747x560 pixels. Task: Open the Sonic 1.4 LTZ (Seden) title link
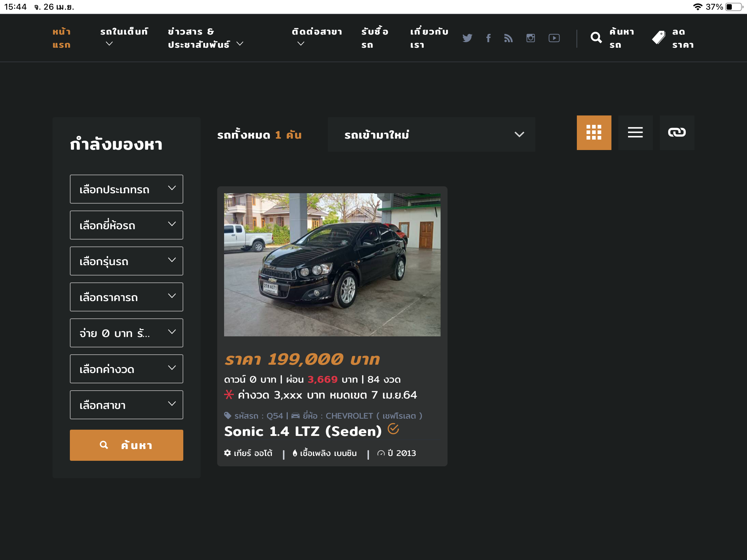[x=303, y=431]
